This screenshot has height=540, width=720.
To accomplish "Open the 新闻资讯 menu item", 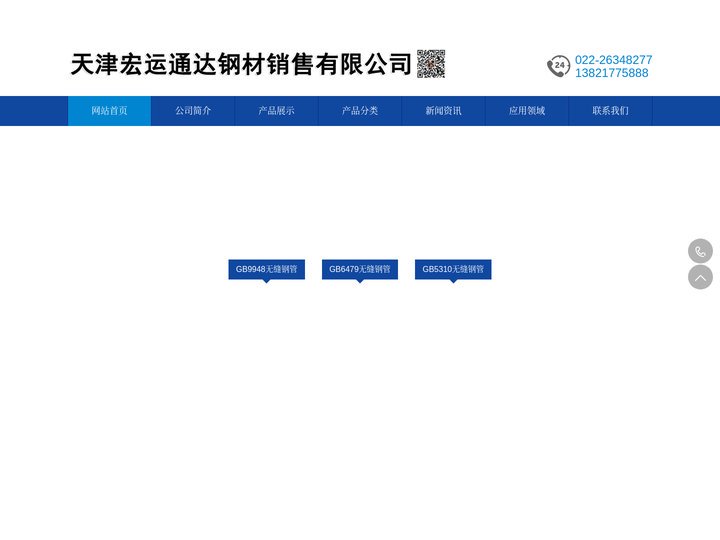I will (x=444, y=111).
